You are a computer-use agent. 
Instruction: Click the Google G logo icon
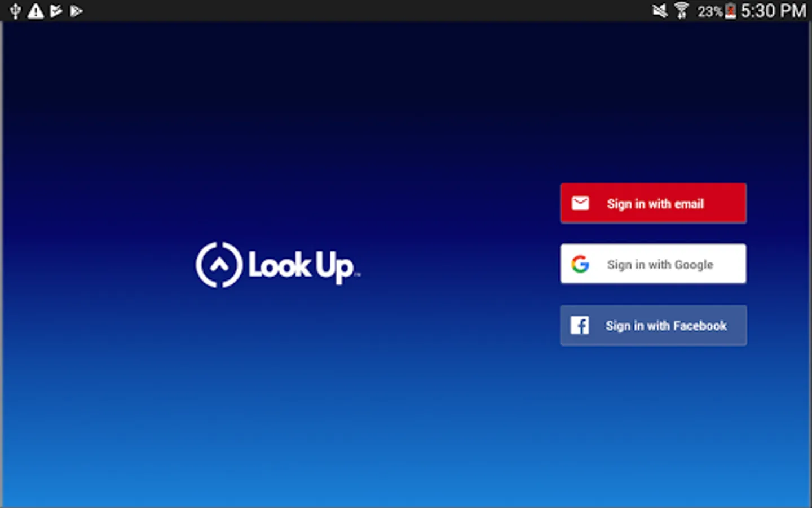pos(580,264)
